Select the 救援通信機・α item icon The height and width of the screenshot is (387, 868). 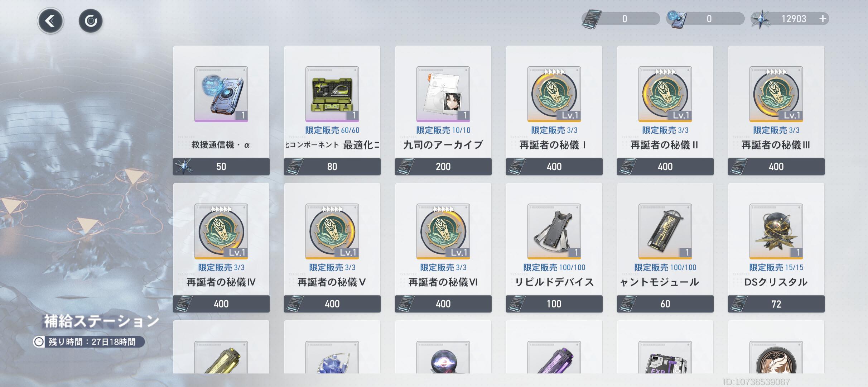[x=221, y=94]
